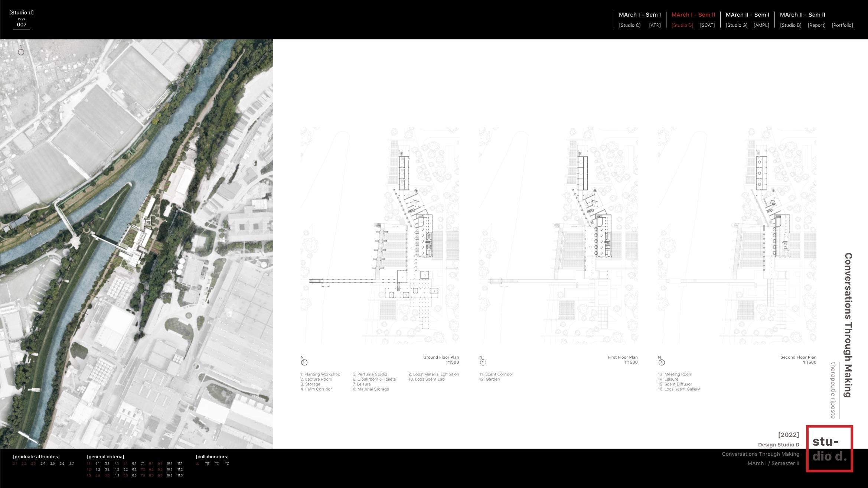The width and height of the screenshot is (868, 488).
Task: Click the north compass icon on aerial map
Action: [x=21, y=52]
